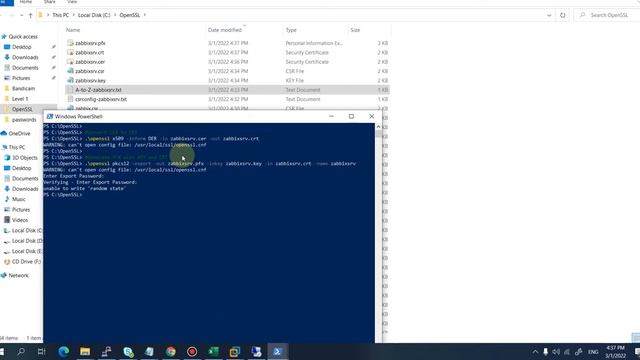Open Videos under This PC
Screen dimensions: 640x360
coord(20,220)
